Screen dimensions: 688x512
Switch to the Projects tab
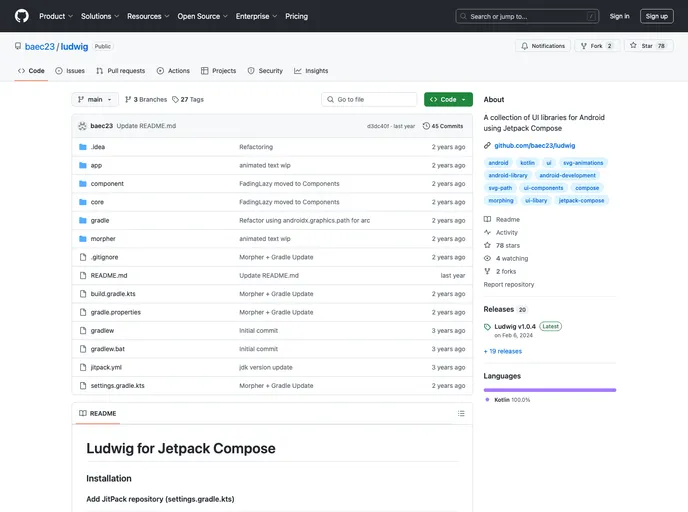[x=219, y=71]
